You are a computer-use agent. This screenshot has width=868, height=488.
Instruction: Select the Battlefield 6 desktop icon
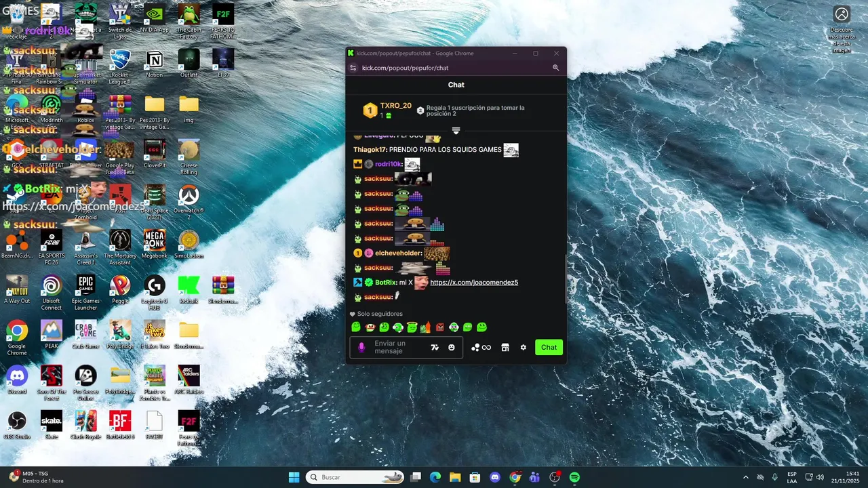pos(120,425)
